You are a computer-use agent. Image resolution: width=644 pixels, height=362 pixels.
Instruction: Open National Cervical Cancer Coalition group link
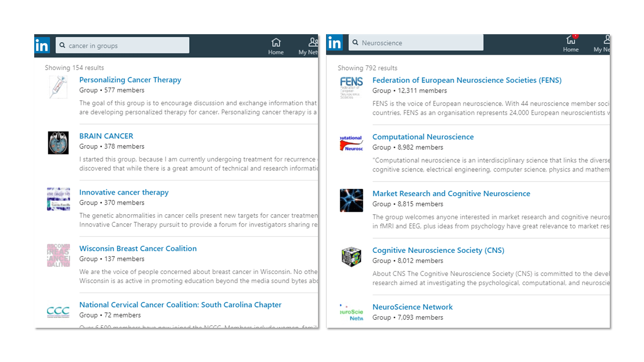(180, 305)
